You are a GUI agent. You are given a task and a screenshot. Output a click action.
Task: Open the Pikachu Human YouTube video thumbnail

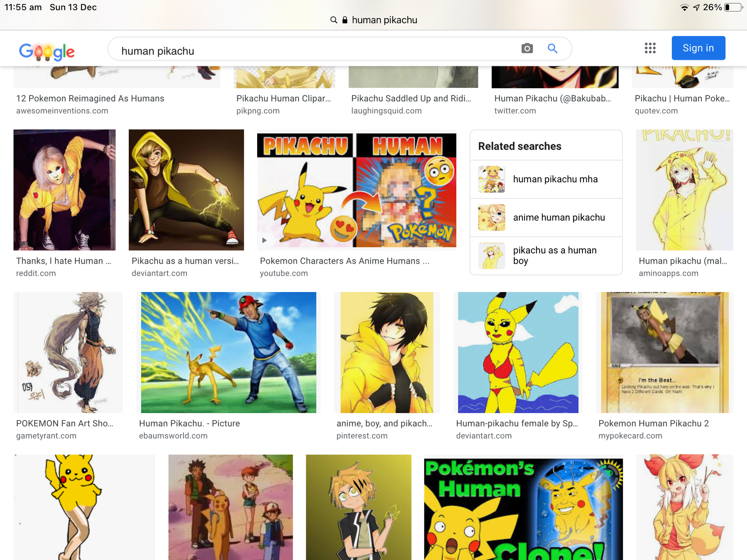point(357,190)
